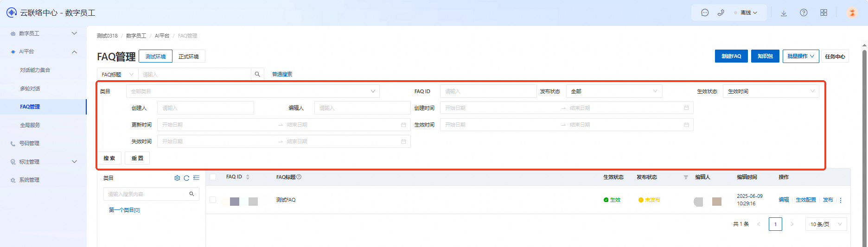Screen dimensions: 868x247
Task: Collapse the AI平台 sidebar section
Action: coord(74,51)
